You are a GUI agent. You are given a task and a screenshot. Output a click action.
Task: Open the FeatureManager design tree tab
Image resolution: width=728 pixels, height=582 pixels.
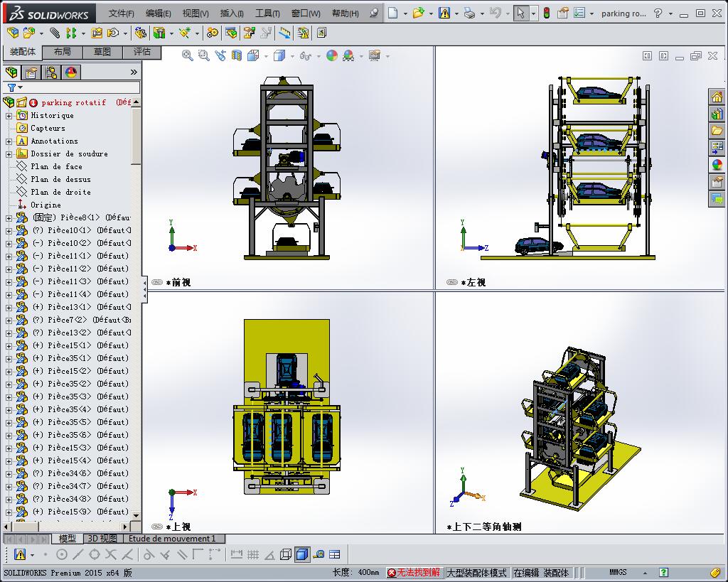coord(11,72)
